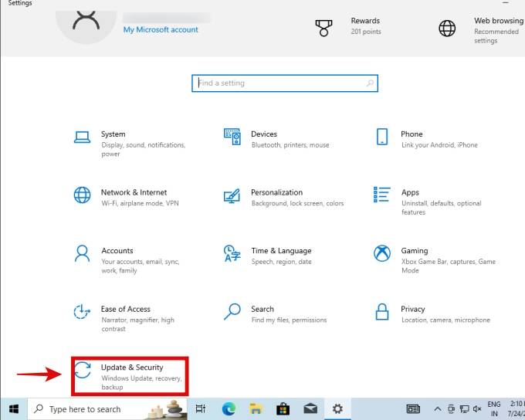Click the Gaming Xbox icon

pyautogui.click(x=382, y=253)
